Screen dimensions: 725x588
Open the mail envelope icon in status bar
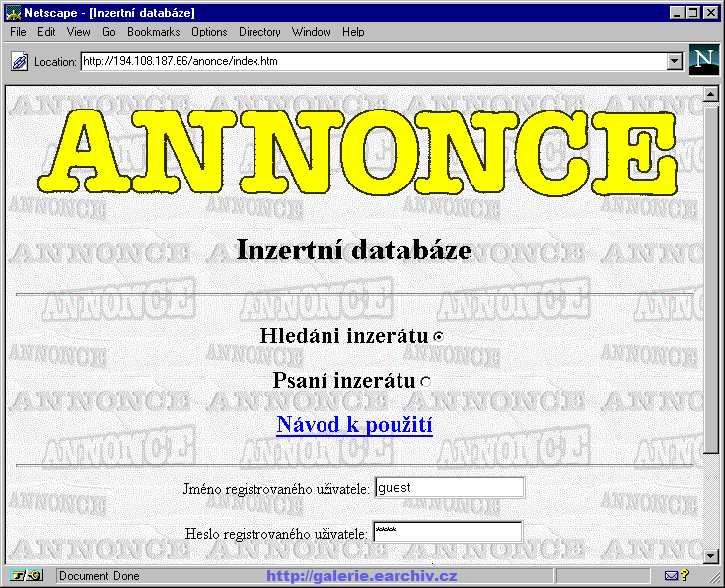point(671,576)
